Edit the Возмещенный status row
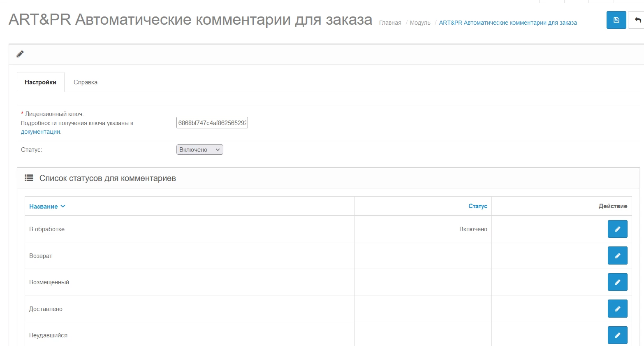644x346 pixels. 617,282
